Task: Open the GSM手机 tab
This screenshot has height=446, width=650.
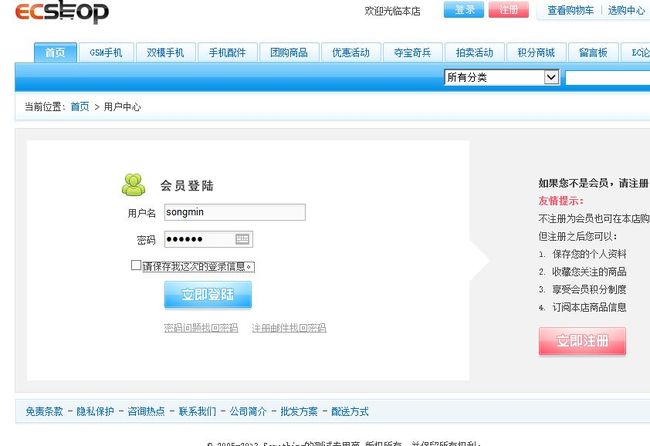Action: pos(106,53)
